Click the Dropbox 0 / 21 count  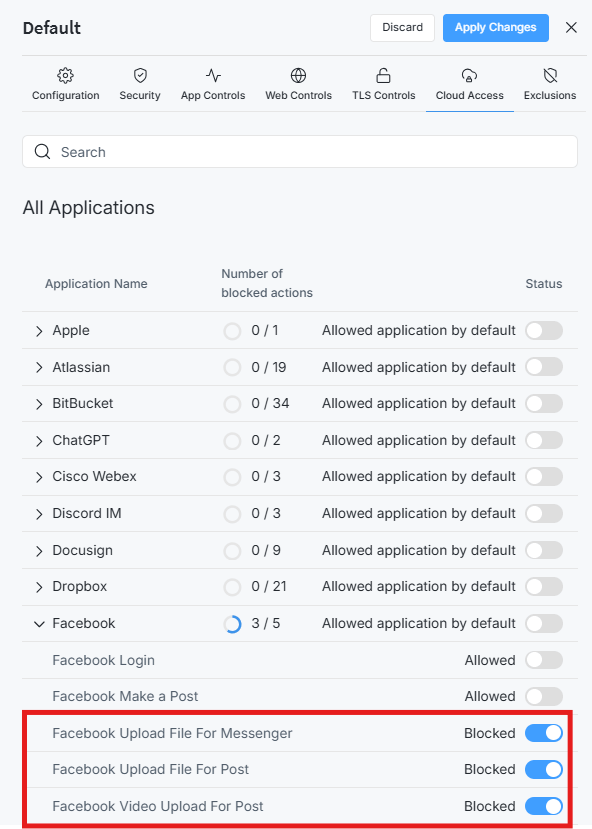pyautogui.click(x=269, y=586)
